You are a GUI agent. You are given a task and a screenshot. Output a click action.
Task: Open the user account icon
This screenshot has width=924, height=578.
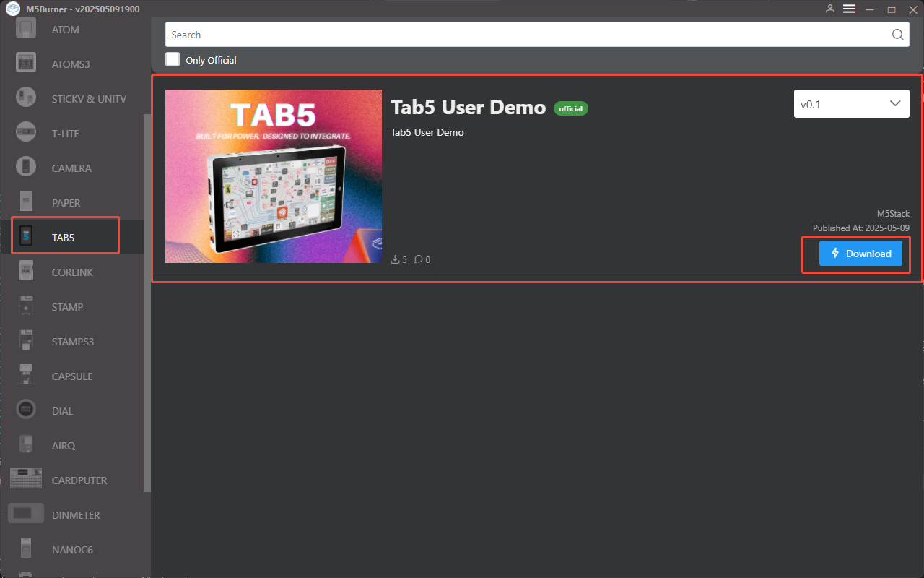pyautogui.click(x=830, y=9)
